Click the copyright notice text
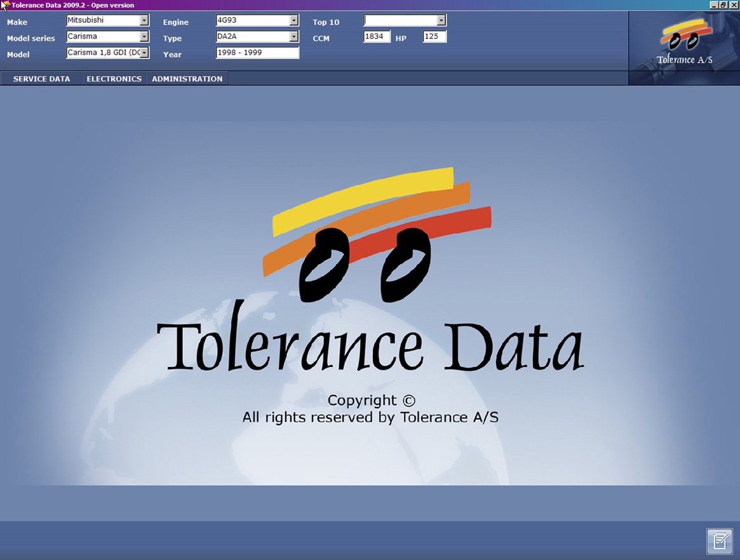The height and width of the screenshot is (560, 740). 370,409
